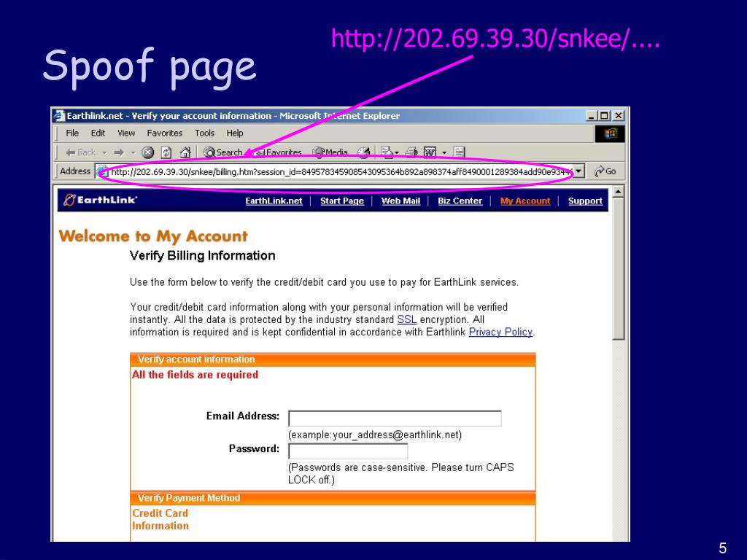The width and height of the screenshot is (747, 560).
Task: Click the 'Credit Card Information' label
Action: pyautogui.click(x=160, y=519)
